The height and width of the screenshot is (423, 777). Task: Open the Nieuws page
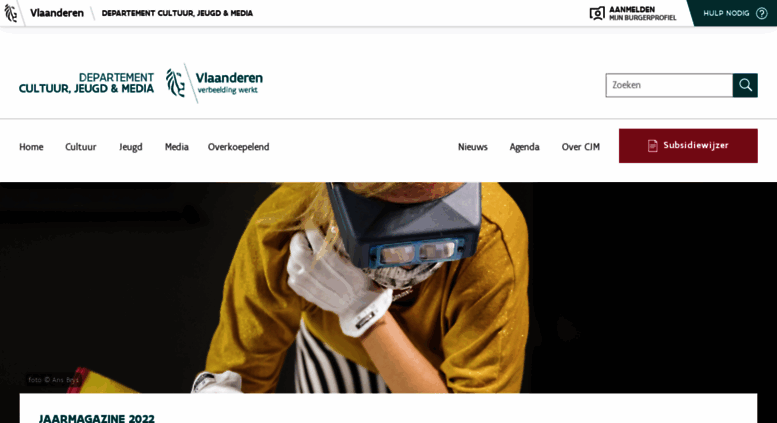click(x=473, y=147)
